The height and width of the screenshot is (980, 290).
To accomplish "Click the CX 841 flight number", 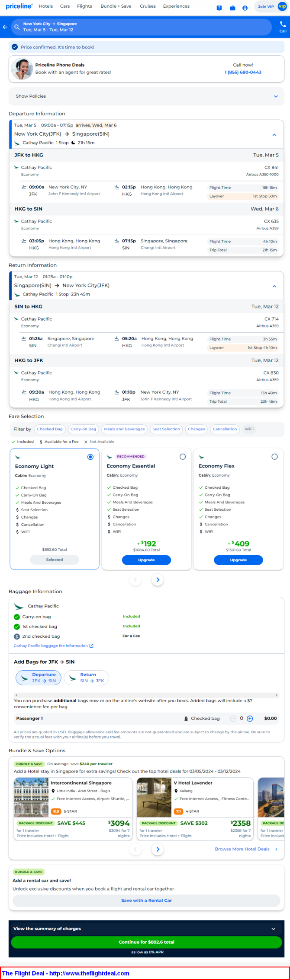I will tap(271, 168).
